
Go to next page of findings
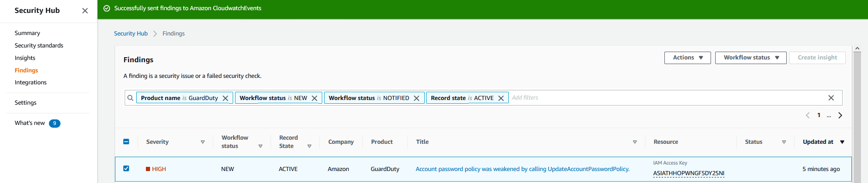coord(840,115)
